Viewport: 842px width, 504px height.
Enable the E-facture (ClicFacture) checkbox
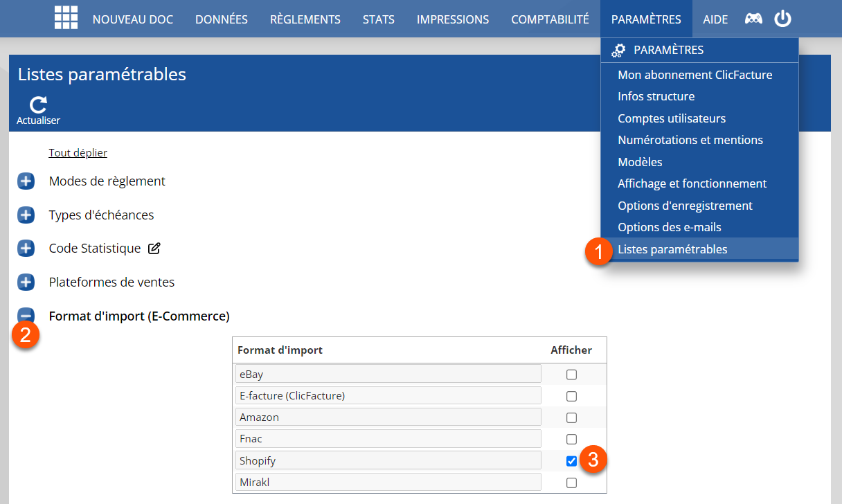[571, 397]
